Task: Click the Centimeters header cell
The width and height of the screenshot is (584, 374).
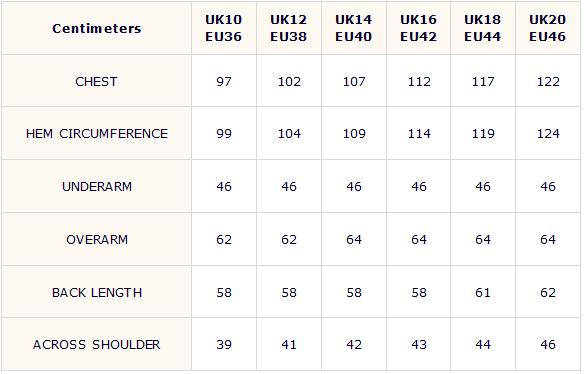Action: point(96,28)
